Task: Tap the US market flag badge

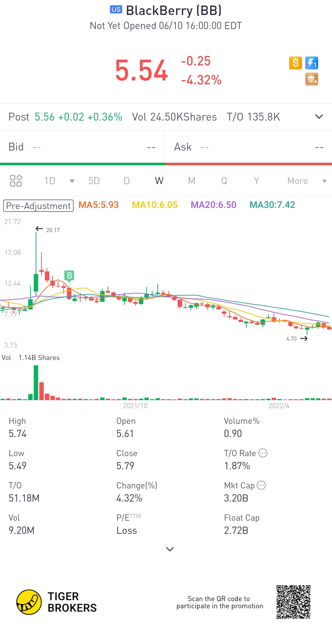Action: point(116,9)
